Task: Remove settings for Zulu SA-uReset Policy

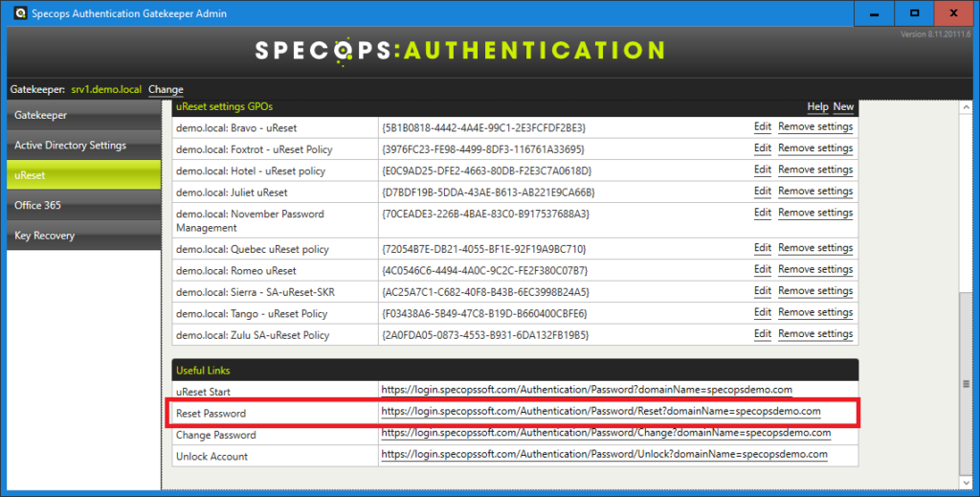Action: point(815,333)
